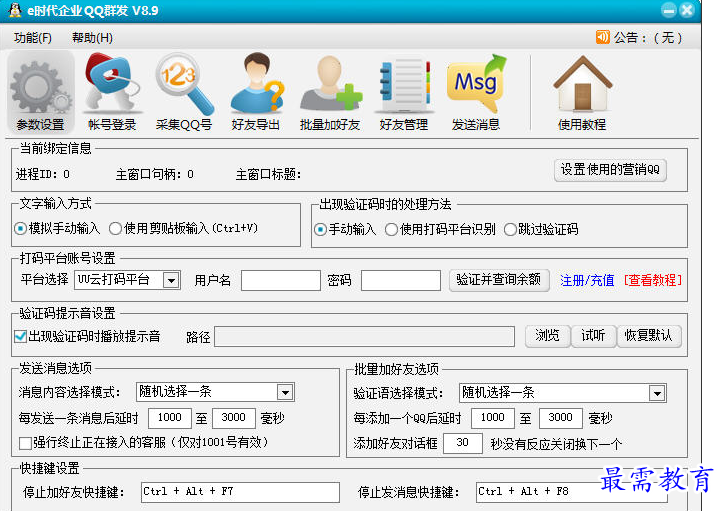Click message delay maximum 3000 field
Screen dimensions: 722x511
tap(233, 418)
